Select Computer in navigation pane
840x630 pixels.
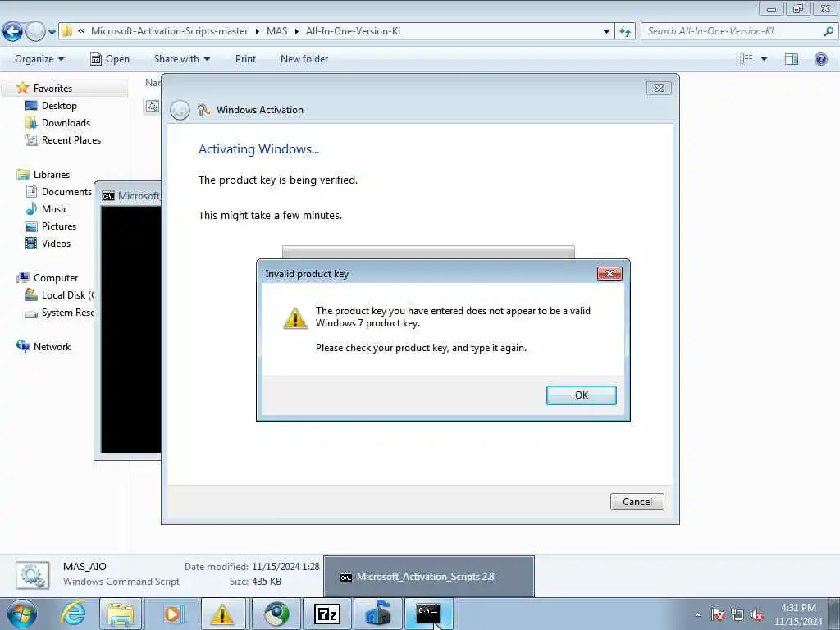point(56,278)
